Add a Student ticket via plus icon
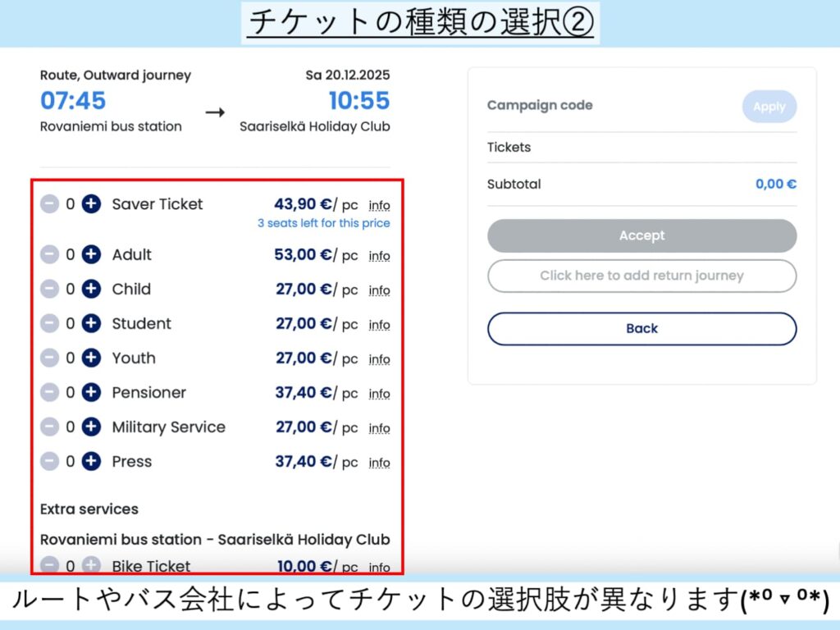Screen dimensions: 840x630 (91, 324)
